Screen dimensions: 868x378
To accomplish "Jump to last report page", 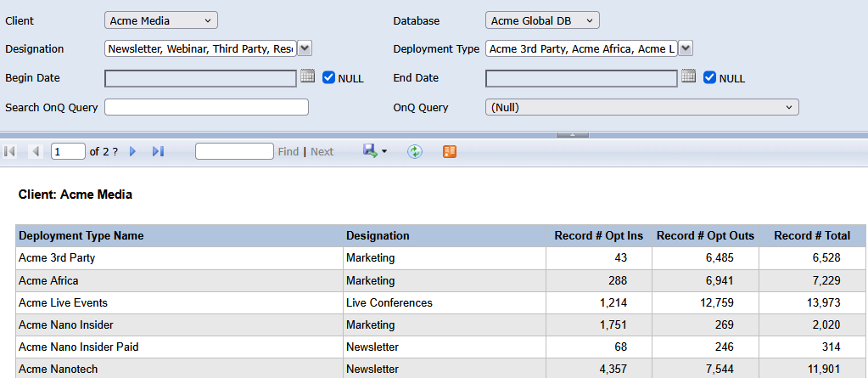I will click(x=159, y=151).
